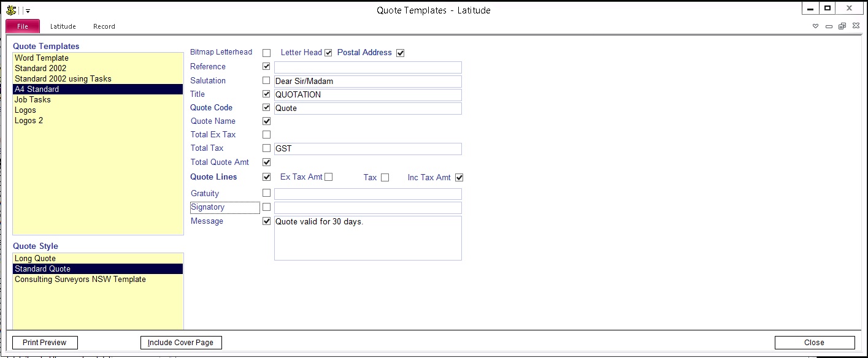The width and height of the screenshot is (868, 358).
Task: Tick the Signatory checkbox
Action: click(x=266, y=207)
